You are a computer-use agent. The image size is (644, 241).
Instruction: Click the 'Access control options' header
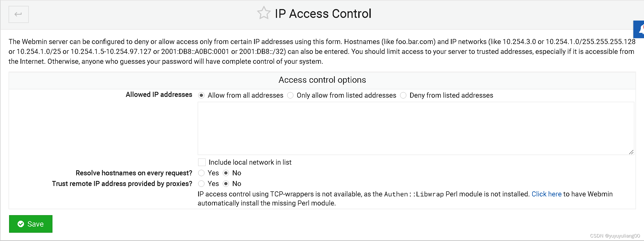[322, 80]
